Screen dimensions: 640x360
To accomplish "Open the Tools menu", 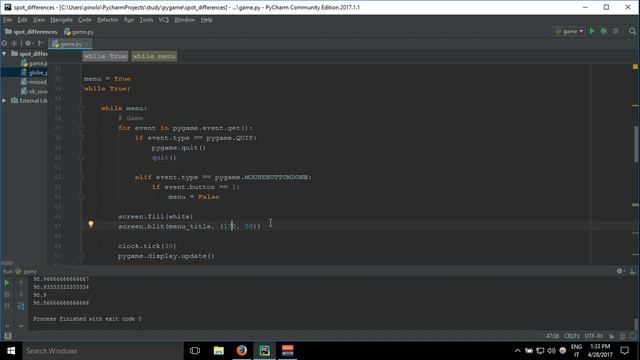I will [146, 20].
